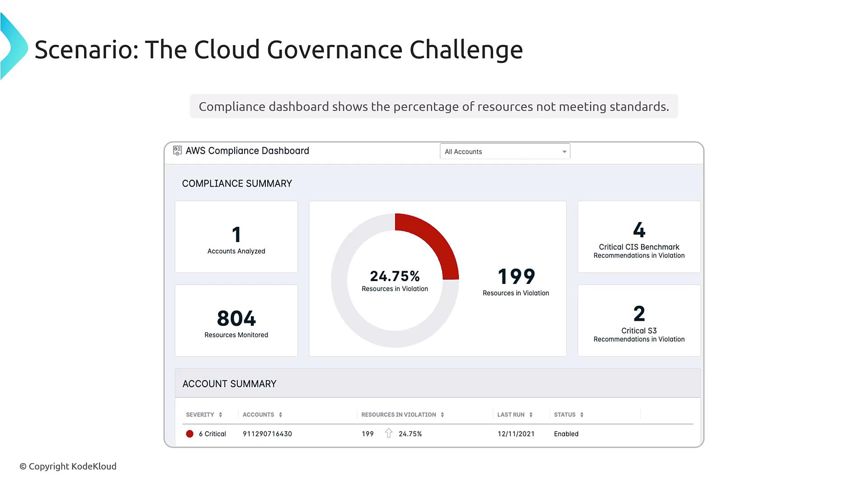Click the SEVERITY column header
This screenshot has width=868, height=488.
click(x=200, y=415)
